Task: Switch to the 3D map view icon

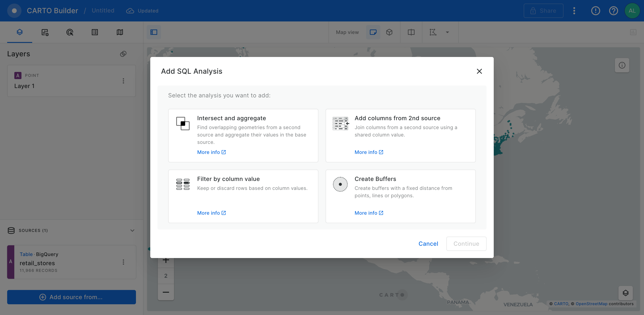Action: pos(389,32)
